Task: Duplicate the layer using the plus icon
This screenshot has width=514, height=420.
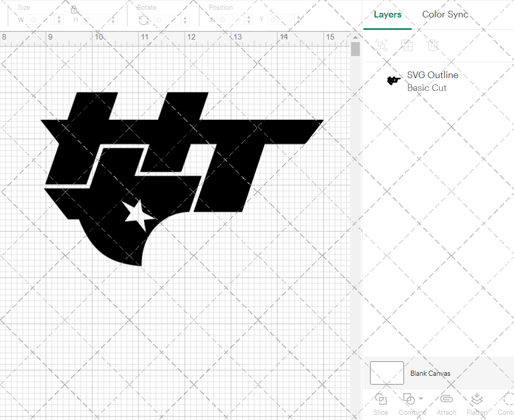Action: click(x=408, y=45)
